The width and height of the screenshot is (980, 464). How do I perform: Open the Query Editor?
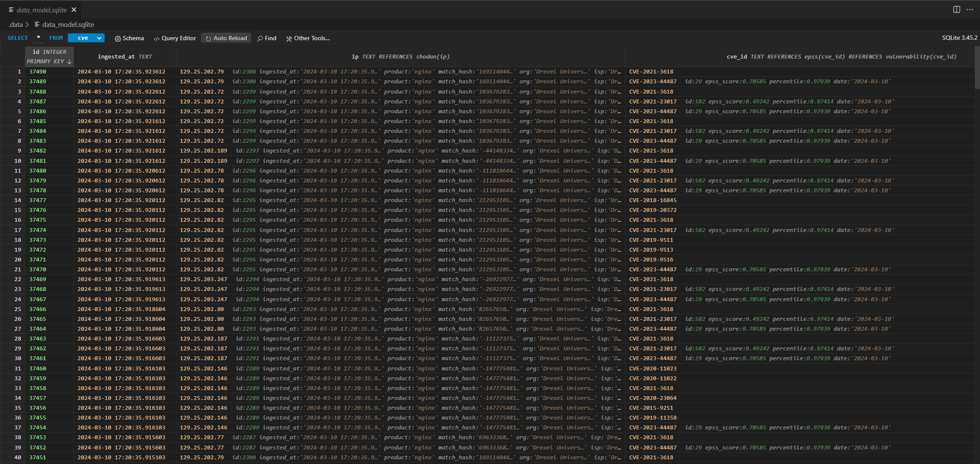175,38
